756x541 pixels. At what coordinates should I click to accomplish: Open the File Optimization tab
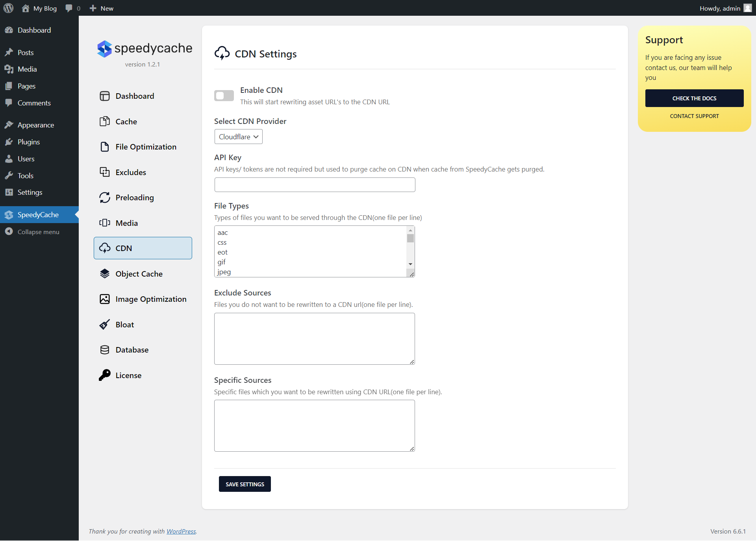143,147
